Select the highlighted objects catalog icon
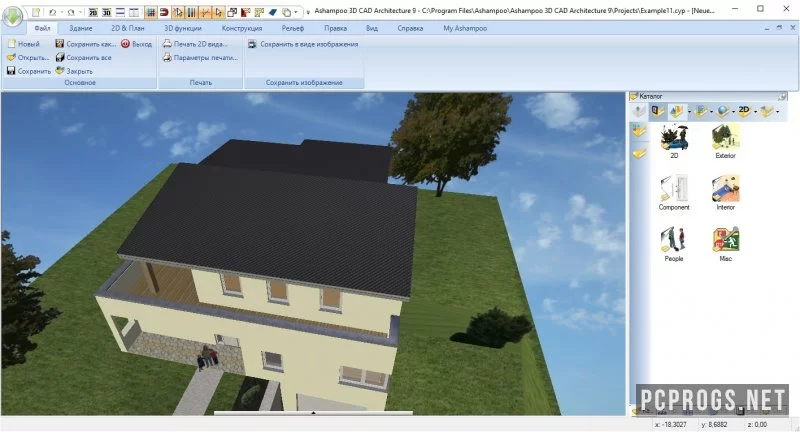The height and width of the screenshot is (432, 800). [677, 111]
